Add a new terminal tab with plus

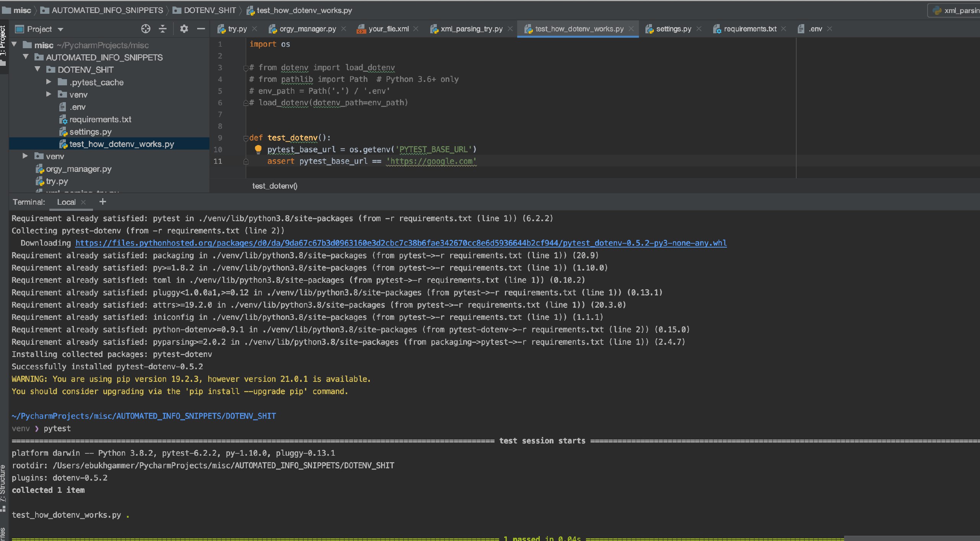pos(103,202)
